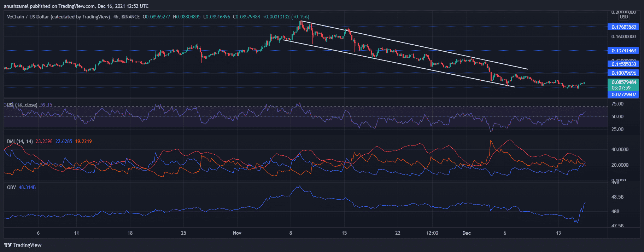This screenshot has height=252, width=644.
Task: Click the Dec label on time axis
Action: click(x=467, y=233)
